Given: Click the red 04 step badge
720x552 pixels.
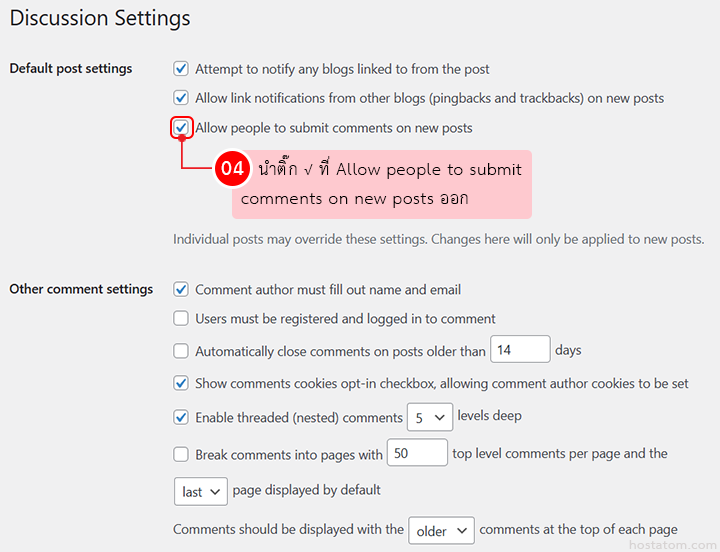Looking at the screenshot, I should pos(232,169).
